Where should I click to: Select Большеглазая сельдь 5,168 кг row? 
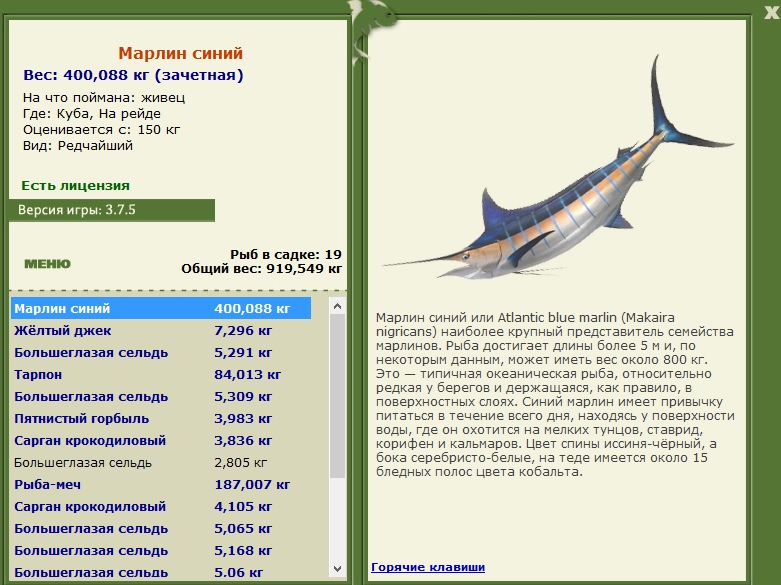(161, 551)
